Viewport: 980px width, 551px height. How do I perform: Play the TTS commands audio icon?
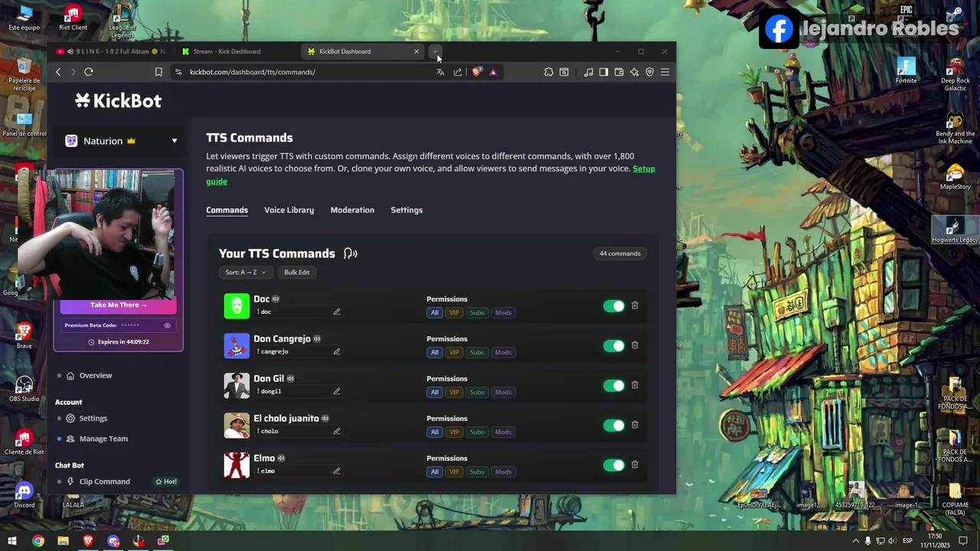tap(351, 253)
